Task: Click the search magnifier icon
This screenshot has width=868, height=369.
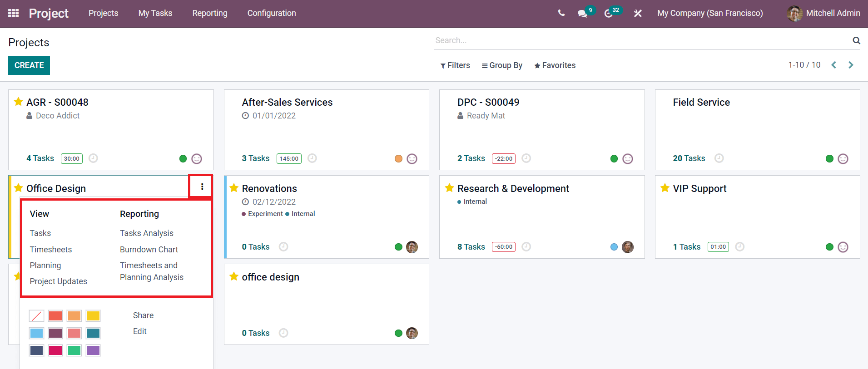Action: click(x=856, y=40)
